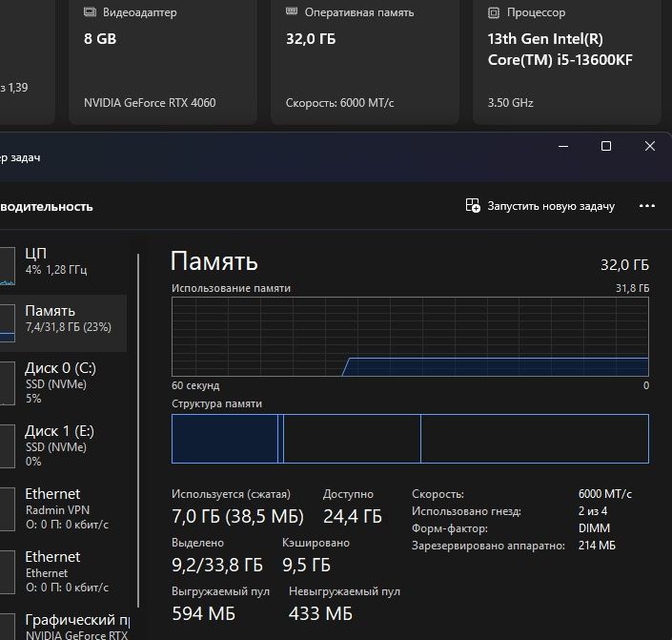Click the 433 МБ non-paged pool value
The height and width of the screenshot is (640, 672).
[320, 613]
